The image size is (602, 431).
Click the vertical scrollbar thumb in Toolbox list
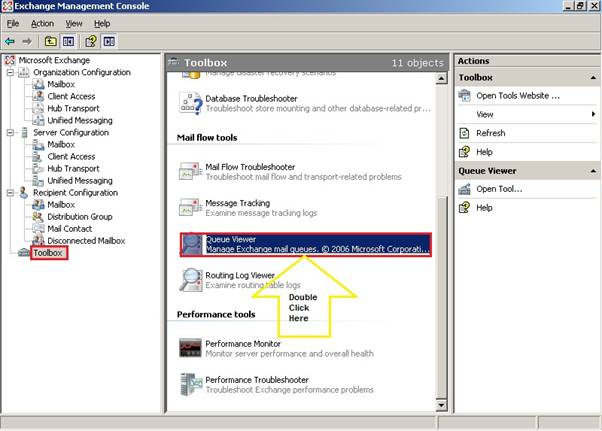[442, 297]
